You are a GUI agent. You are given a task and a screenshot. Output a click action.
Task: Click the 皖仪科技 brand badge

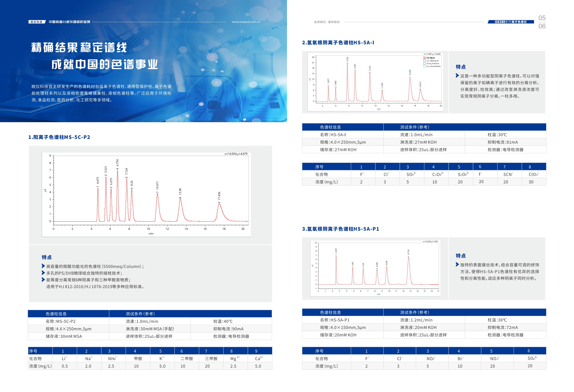(37, 22)
